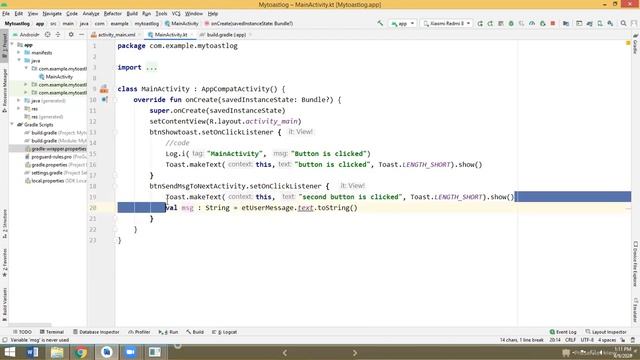This screenshot has width=640, height=360.
Task: Click the SDK Manager icon in toolbar
Action: (x=610, y=23)
